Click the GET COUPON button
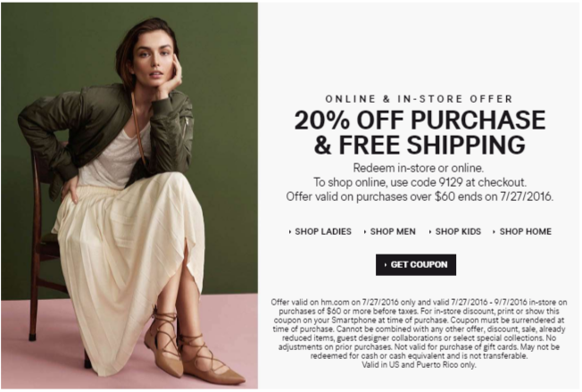 tap(416, 264)
